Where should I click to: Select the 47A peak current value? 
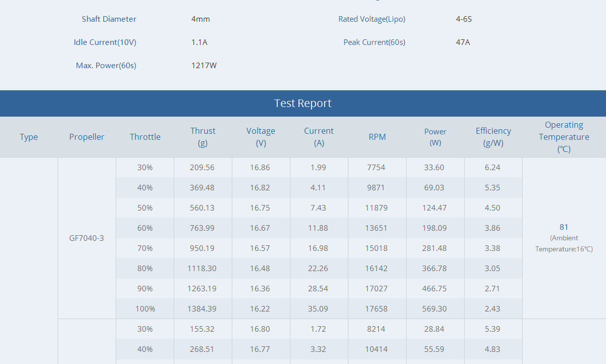click(x=463, y=42)
